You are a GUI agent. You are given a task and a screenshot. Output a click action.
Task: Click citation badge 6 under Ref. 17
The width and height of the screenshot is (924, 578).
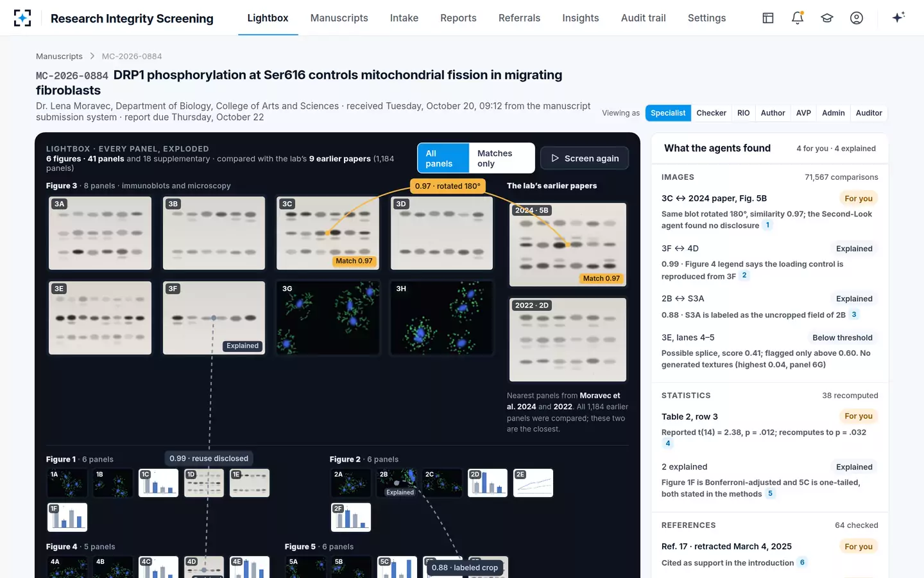(802, 563)
